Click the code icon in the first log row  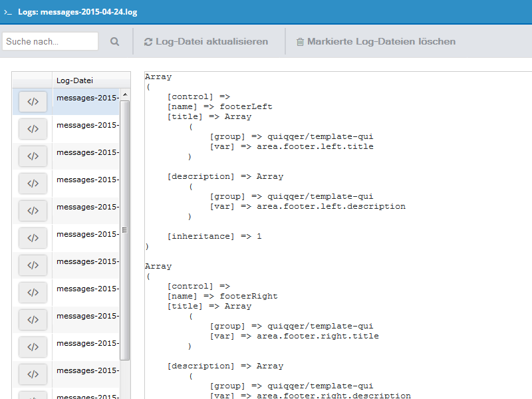pos(33,102)
